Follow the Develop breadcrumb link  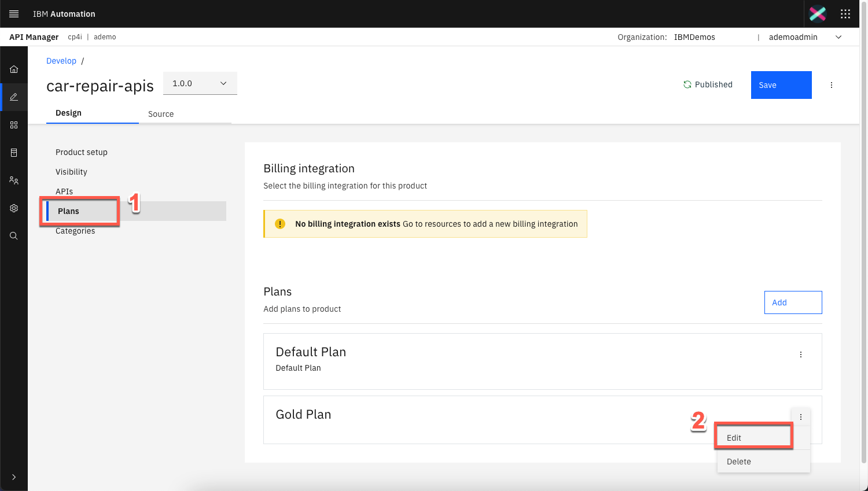coord(61,61)
